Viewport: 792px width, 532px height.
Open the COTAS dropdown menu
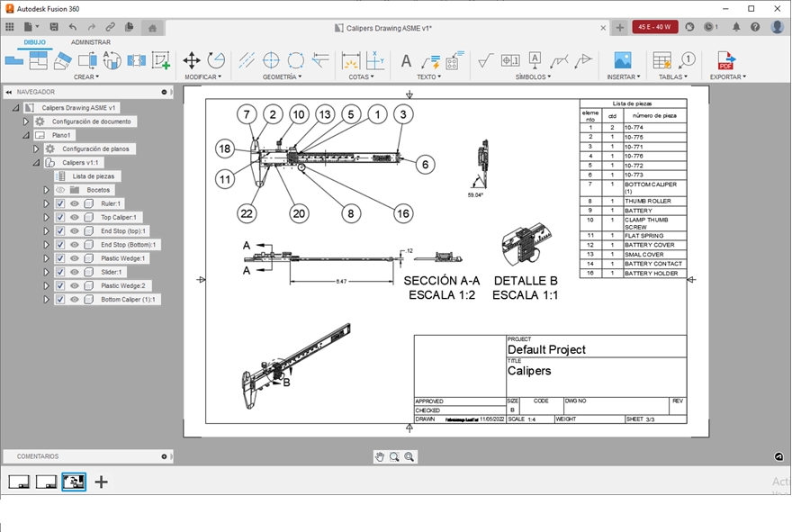pyautogui.click(x=361, y=77)
